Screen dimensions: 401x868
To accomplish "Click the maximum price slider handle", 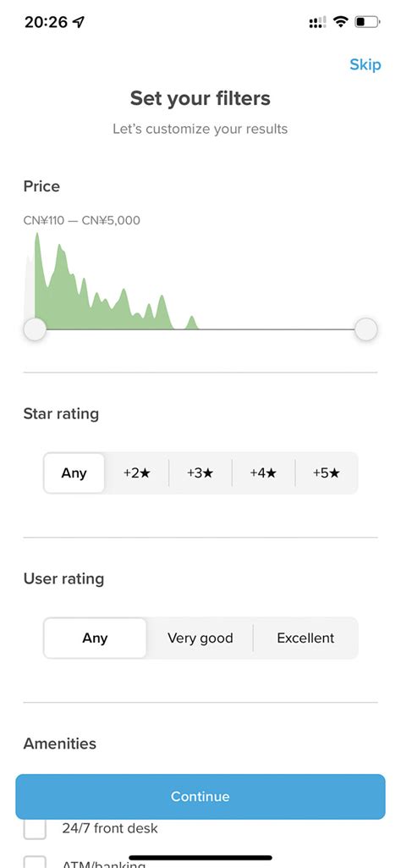I will (365, 329).
